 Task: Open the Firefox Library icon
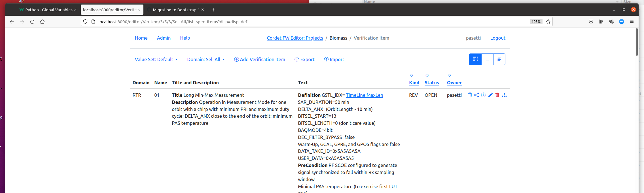click(x=601, y=22)
